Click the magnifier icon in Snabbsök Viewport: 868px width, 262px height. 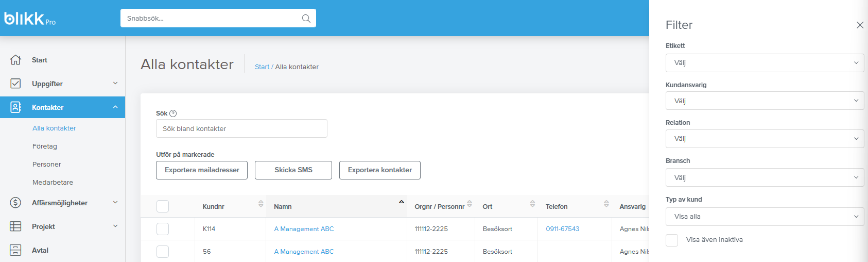click(x=306, y=19)
